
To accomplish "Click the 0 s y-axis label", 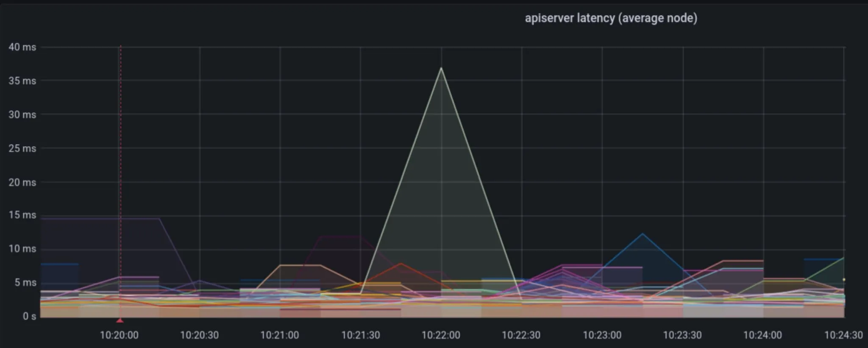I will tap(29, 316).
